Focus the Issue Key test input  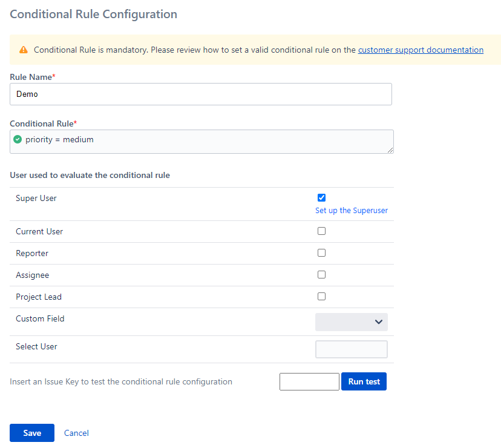309,382
